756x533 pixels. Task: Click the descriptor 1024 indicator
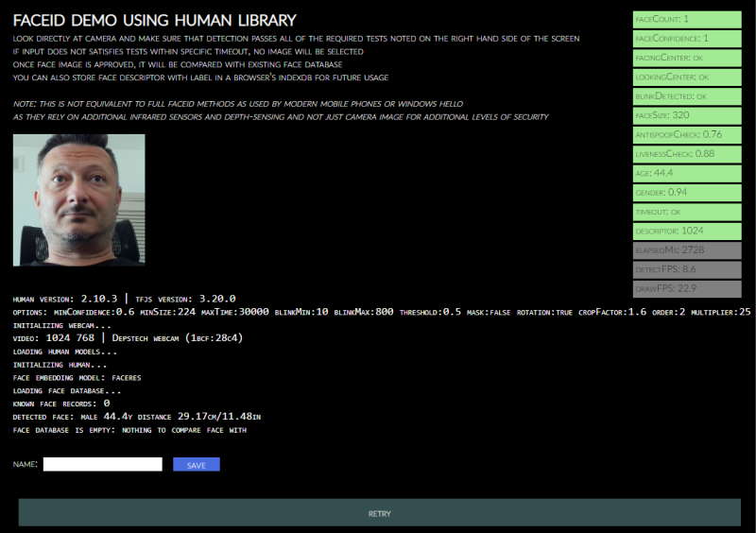coord(687,231)
